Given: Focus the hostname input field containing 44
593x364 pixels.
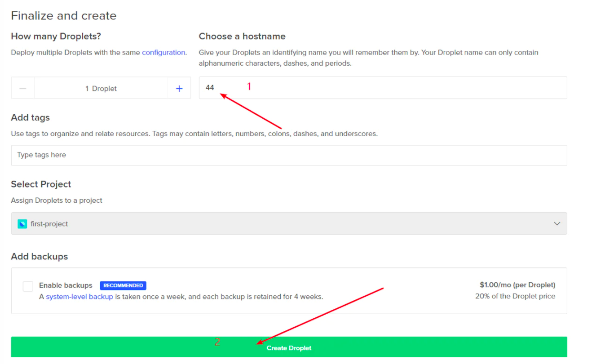Looking at the screenshot, I should click(382, 88).
